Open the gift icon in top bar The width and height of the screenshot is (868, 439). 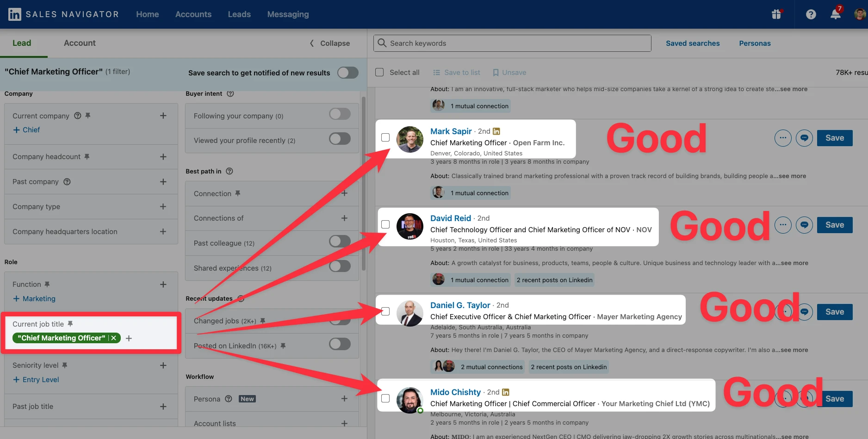pyautogui.click(x=776, y=14)
